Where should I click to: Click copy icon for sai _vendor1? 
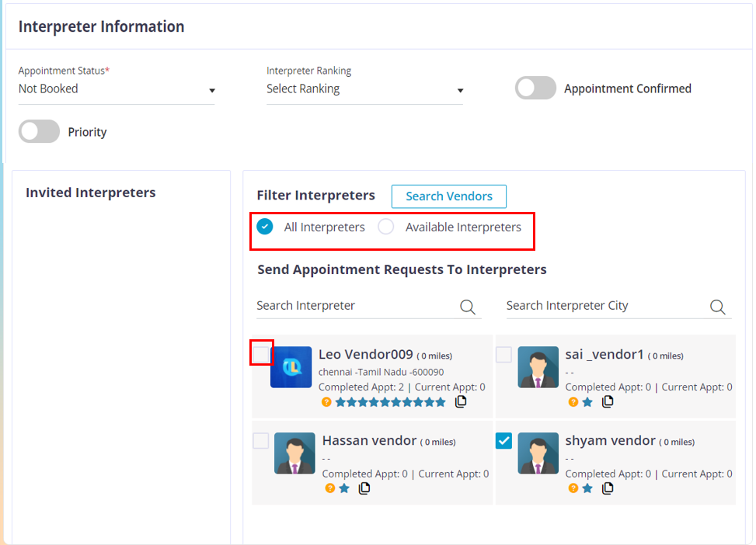tap(608, 401)
